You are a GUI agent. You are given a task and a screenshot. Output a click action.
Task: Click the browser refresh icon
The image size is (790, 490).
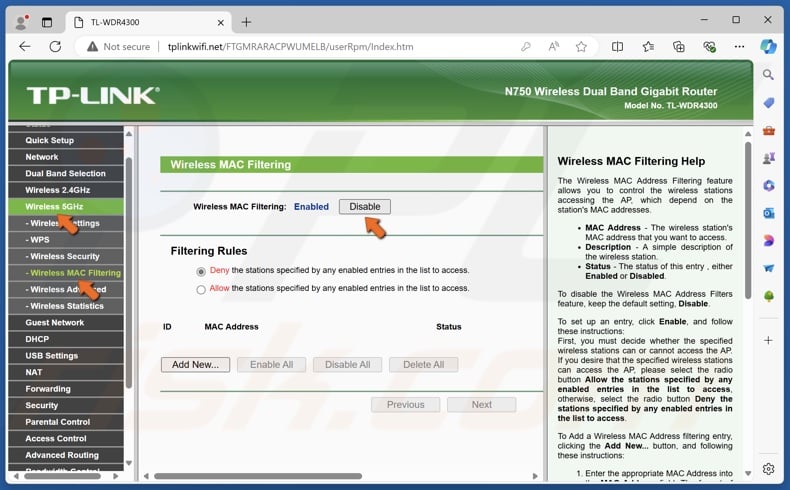[55, 46]
